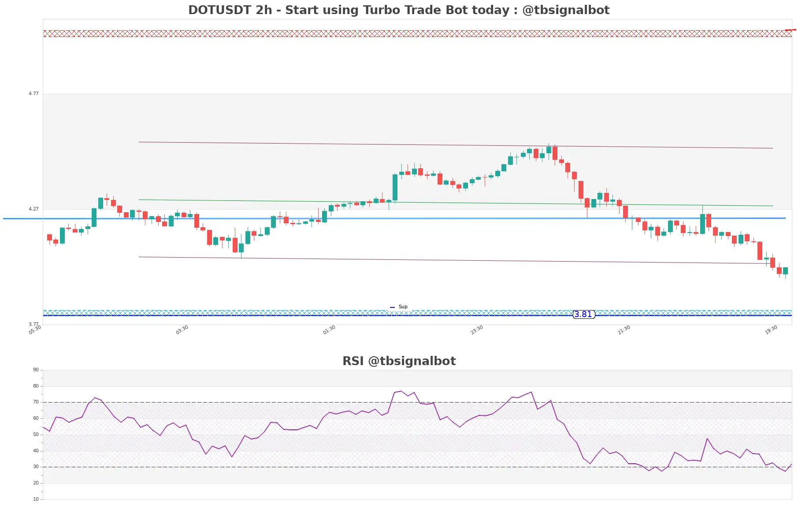The image size is (798, 532).
Task: Click the 4.77 price axis label
Action: coord(33,93)
